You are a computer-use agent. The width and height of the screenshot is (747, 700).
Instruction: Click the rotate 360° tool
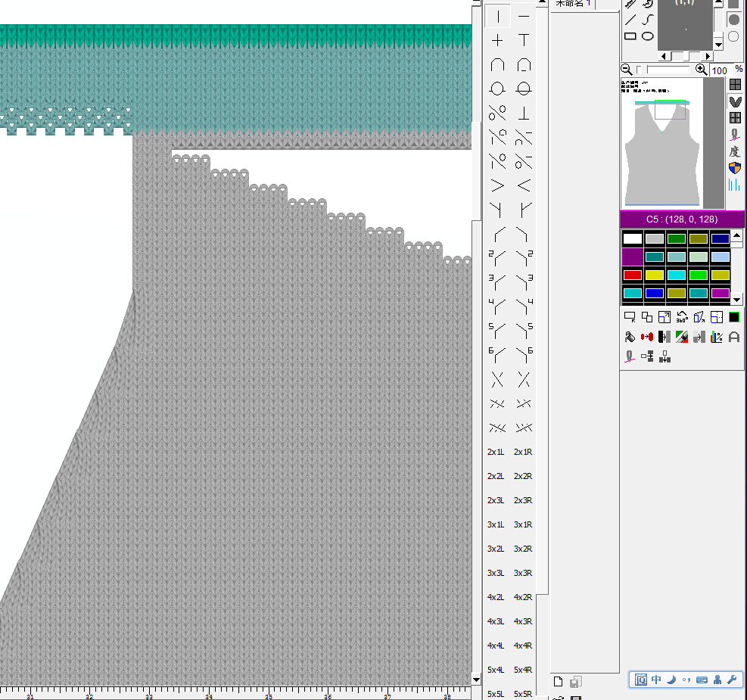click(x=682, y=317)
